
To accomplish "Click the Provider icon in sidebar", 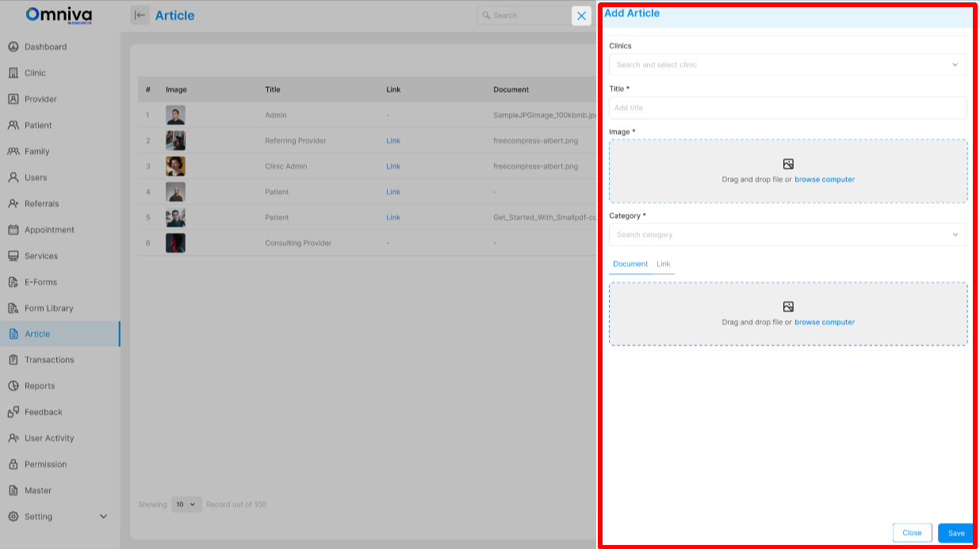I will (13, 99).
